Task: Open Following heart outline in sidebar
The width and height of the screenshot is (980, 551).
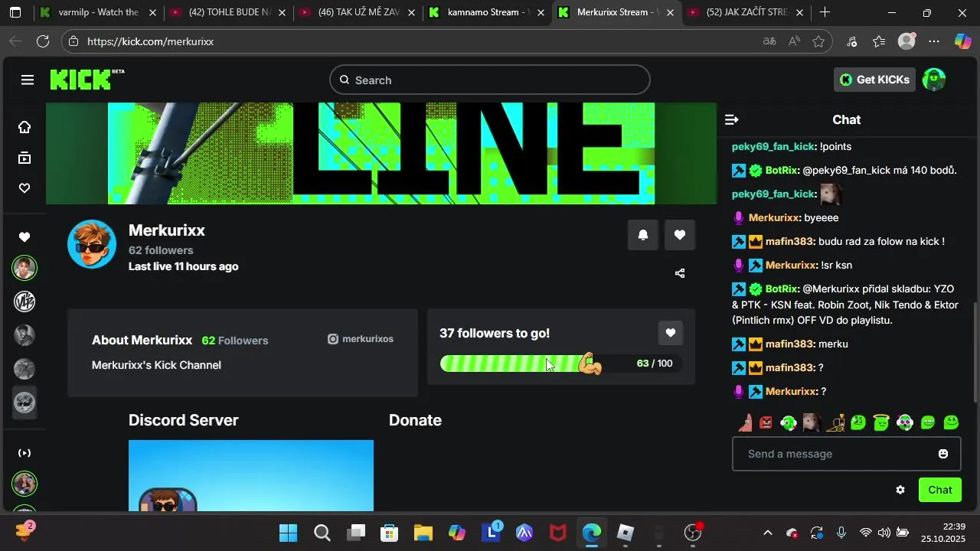Action: point(24,188)
